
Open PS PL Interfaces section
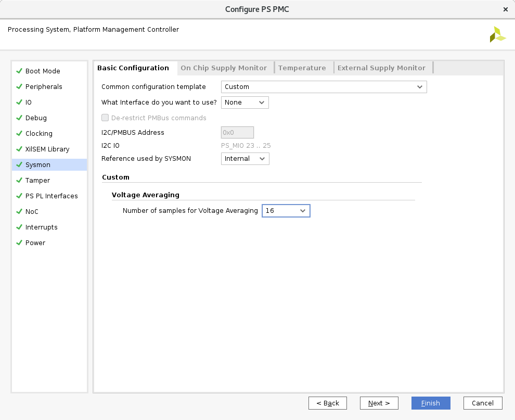[51, 196]
